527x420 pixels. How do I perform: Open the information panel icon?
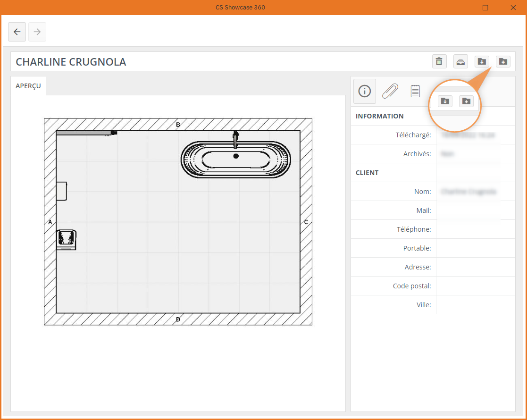365,91
